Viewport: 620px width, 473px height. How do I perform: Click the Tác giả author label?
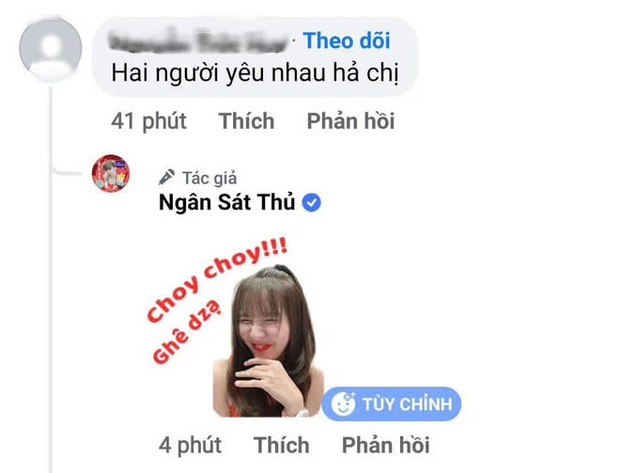210,178
